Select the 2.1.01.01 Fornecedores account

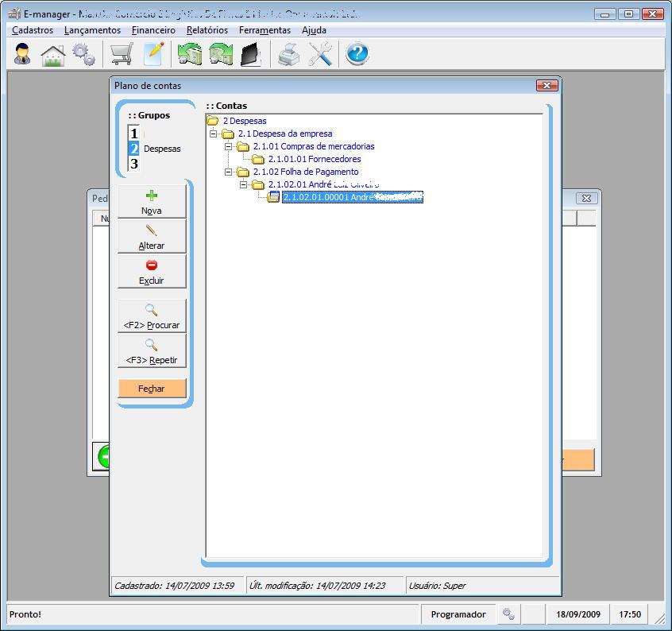[x=315, y=159]
